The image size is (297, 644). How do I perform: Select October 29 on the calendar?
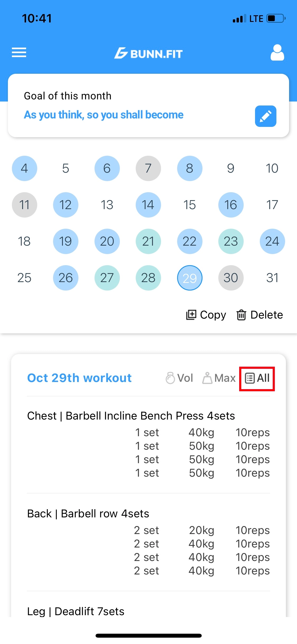pos(190,278)
